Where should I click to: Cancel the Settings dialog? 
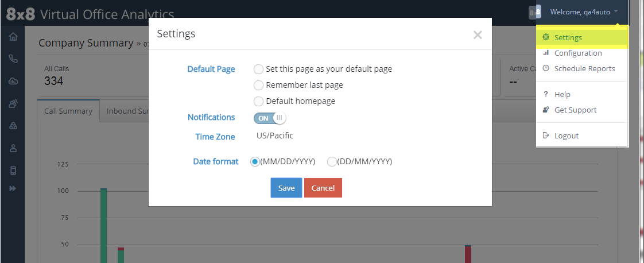323,188
